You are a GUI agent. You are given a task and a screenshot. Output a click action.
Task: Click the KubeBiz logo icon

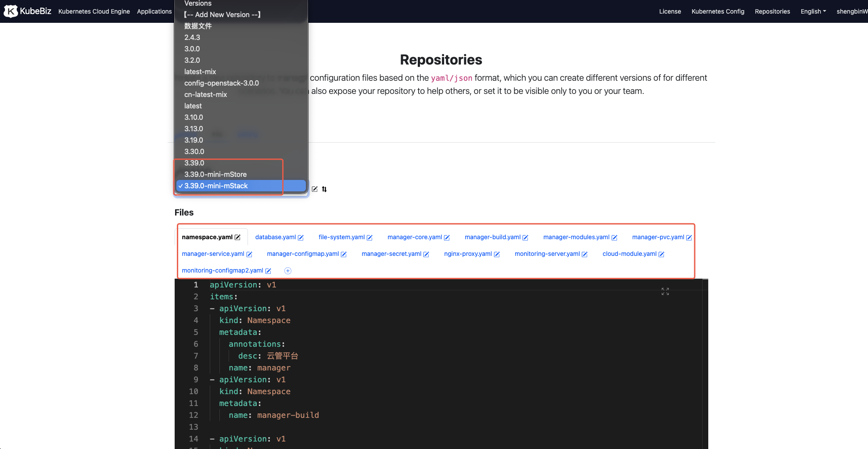tap(11, 11)
